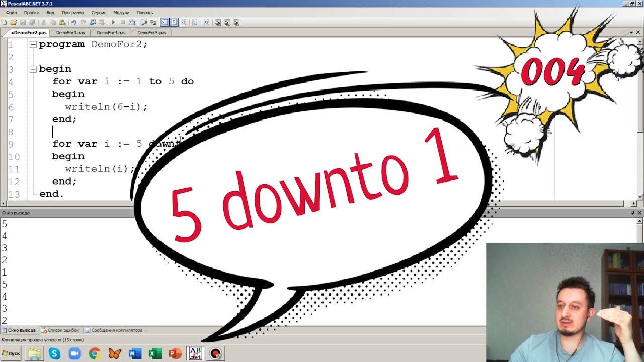The height and width of the screenshot is (362, 644).
Task: Open Excel from the taskbar
Action: (155, 354)
